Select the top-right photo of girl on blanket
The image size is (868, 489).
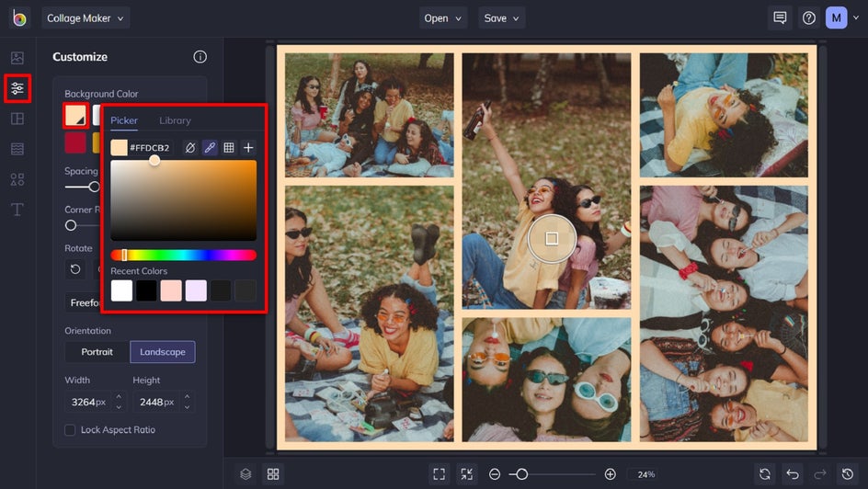coord(724,115)
